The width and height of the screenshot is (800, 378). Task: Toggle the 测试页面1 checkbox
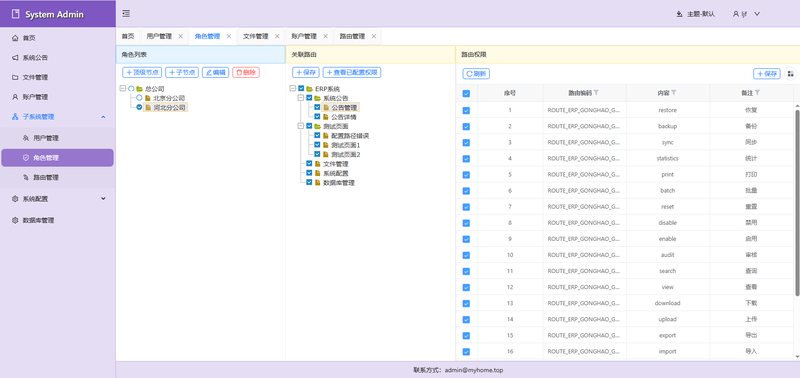click(x=317, y=145)
